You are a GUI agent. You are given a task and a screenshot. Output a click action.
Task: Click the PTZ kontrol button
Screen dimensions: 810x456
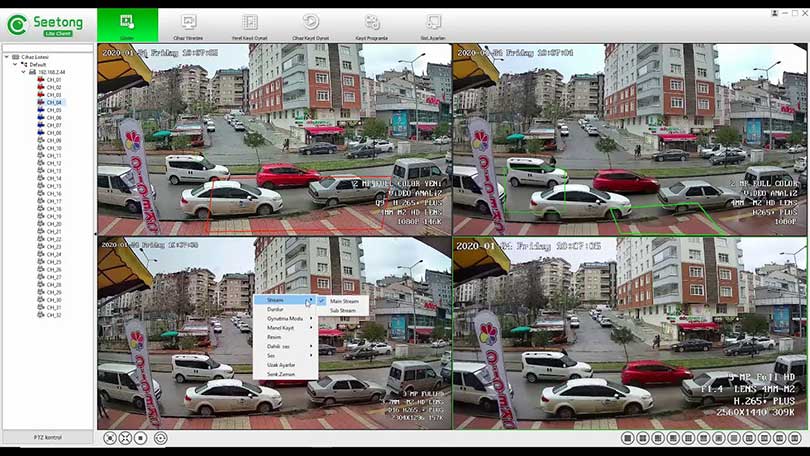(48, 437)
